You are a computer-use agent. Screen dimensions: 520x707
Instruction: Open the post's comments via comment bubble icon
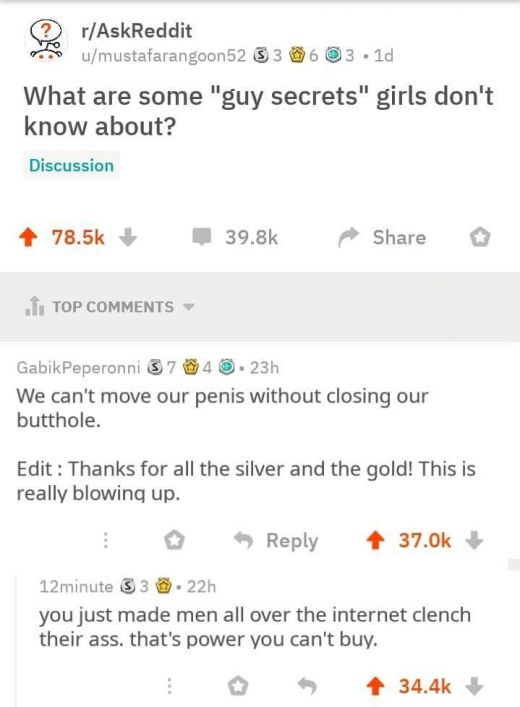(x=201, y=237)
